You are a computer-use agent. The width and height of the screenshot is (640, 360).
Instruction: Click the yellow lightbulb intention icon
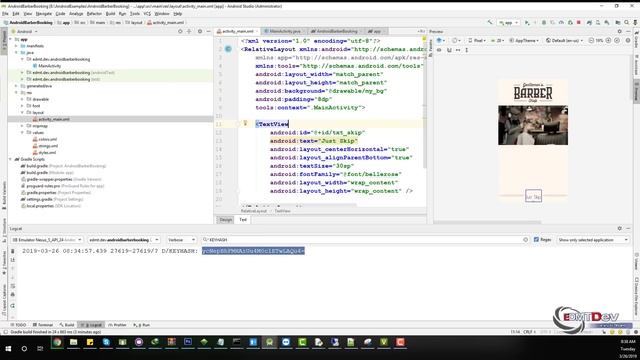[245, 123]
